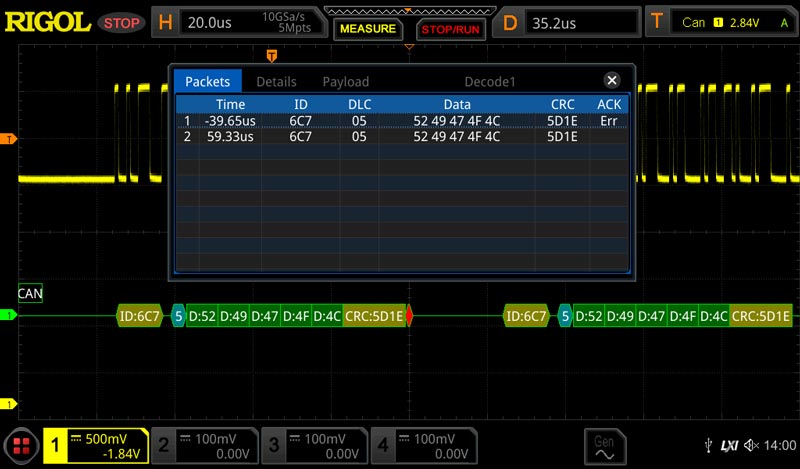
Task: Click the USB status icon
Action: pos(709,445)
